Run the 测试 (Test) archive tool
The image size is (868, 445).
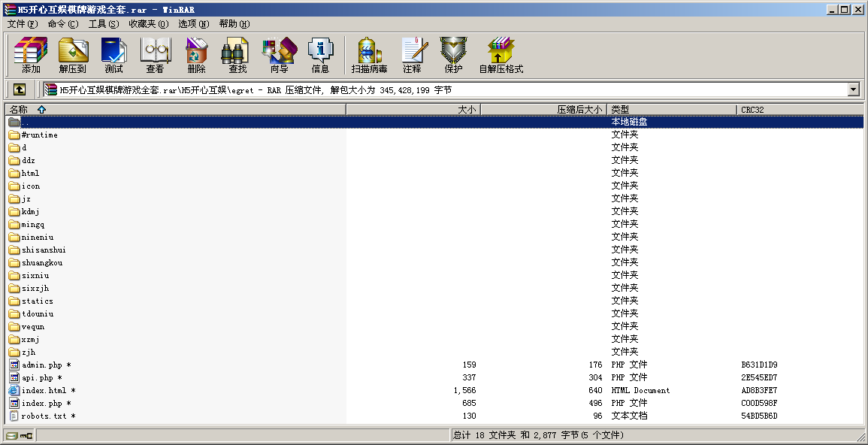tap(113, 56)
